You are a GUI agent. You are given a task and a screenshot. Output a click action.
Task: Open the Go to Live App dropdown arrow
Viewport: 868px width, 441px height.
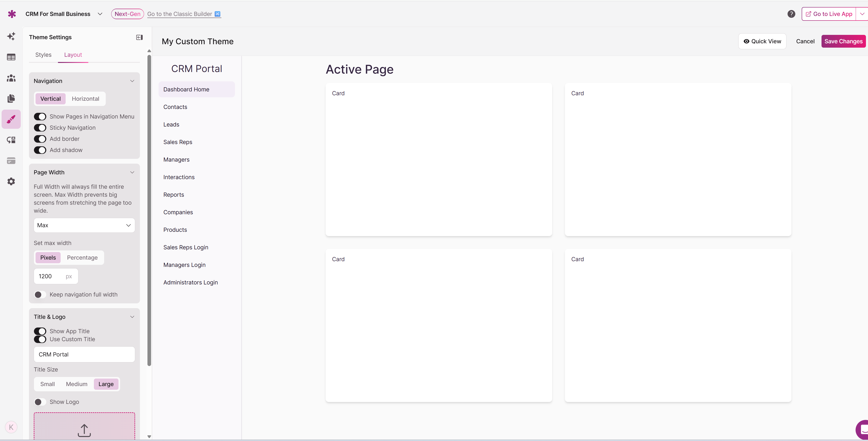862,14
